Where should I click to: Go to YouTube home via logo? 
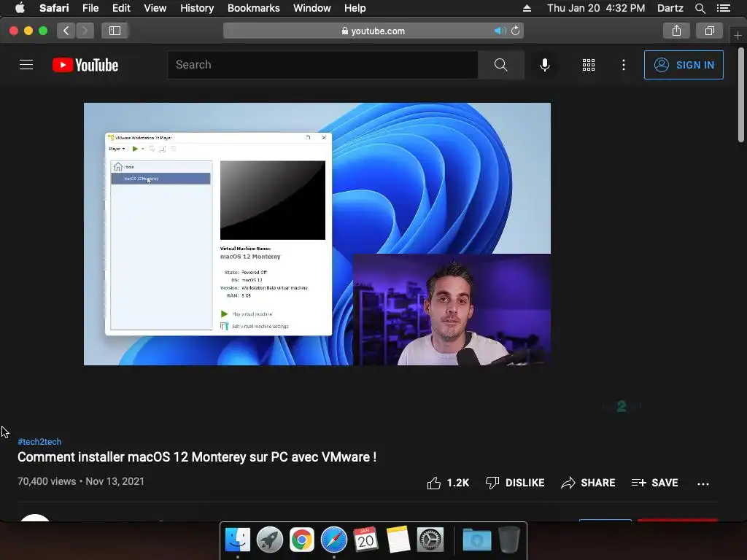(x=85, y=65)
